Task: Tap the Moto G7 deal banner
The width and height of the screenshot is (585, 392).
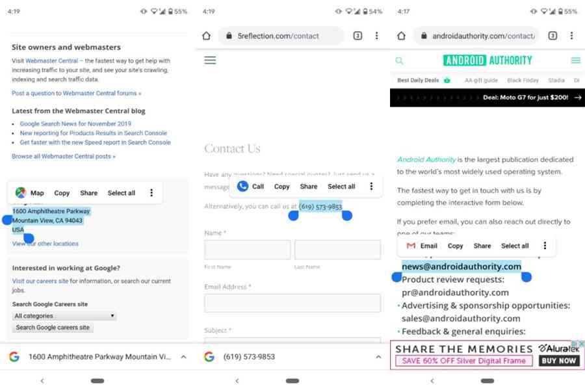Action: click(x=487, y=98)
